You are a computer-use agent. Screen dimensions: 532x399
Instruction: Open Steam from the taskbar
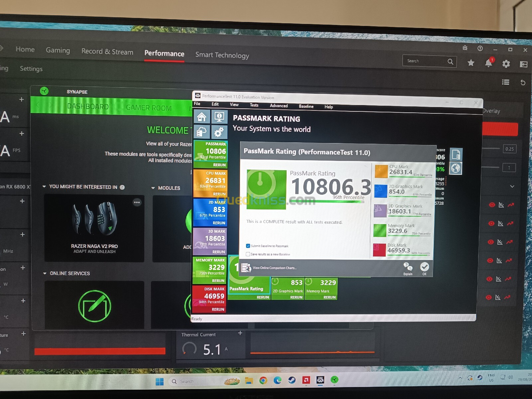click(x=292, y=380)
